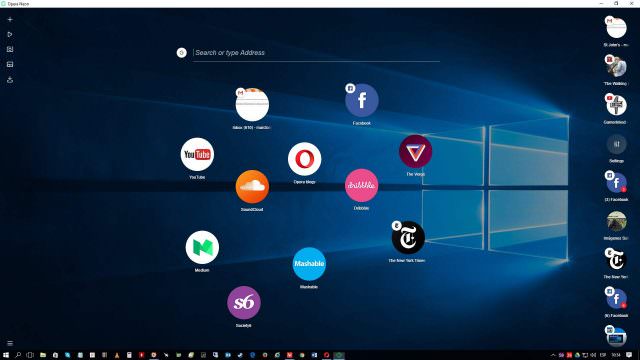Screen dimensions: 640x360
Task: Open the Windows Start button in the taskbar
Action: 6,355
